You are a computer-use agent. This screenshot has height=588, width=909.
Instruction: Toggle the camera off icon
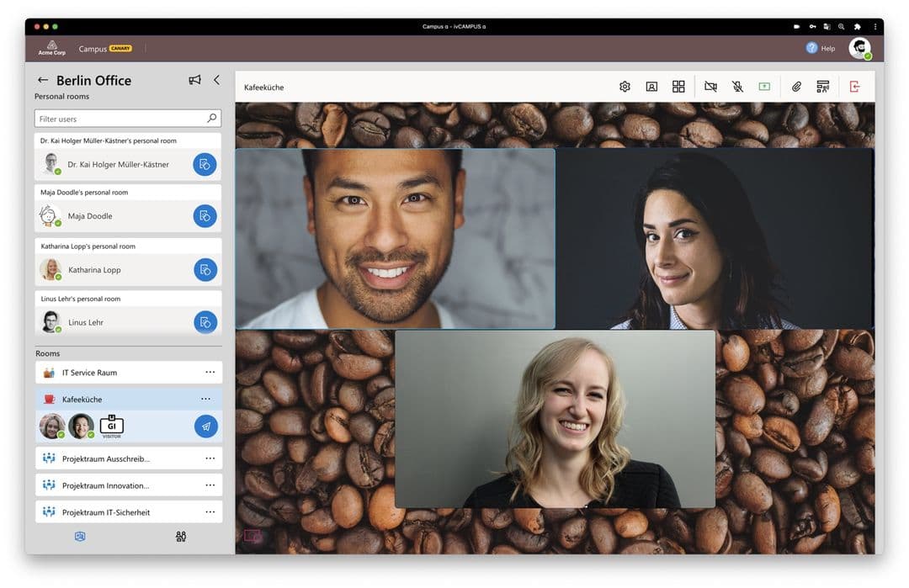click(710, 87)
